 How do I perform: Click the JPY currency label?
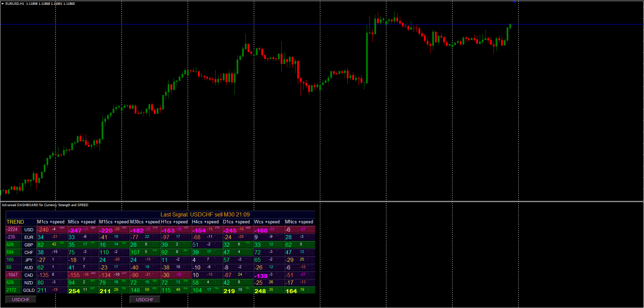tap(29, 260)
